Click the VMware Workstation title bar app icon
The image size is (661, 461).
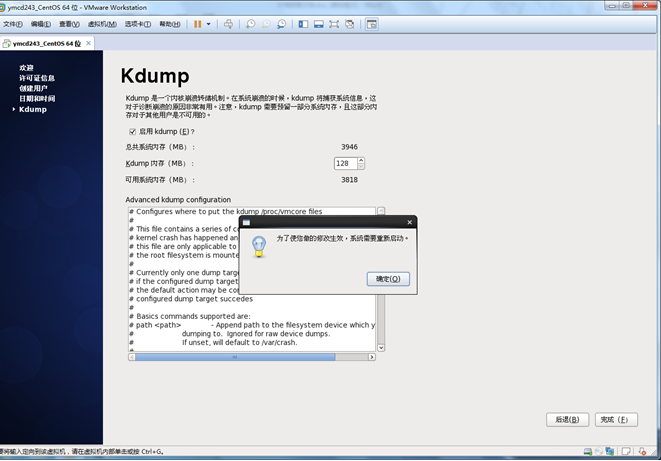pyautogui.click(x=2, y=7)
